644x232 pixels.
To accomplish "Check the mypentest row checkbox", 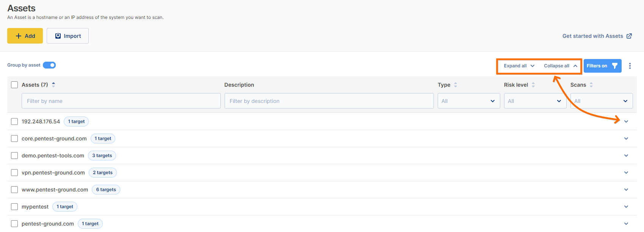I will (14, 207).
